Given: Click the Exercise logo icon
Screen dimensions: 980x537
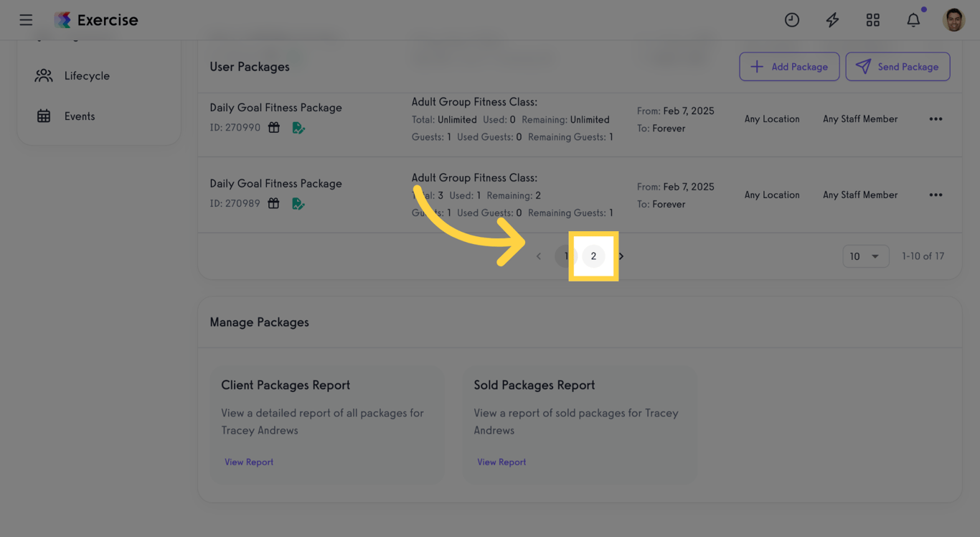Looking at the screenshot, I should pyautogui.click(x=62, y=19).
